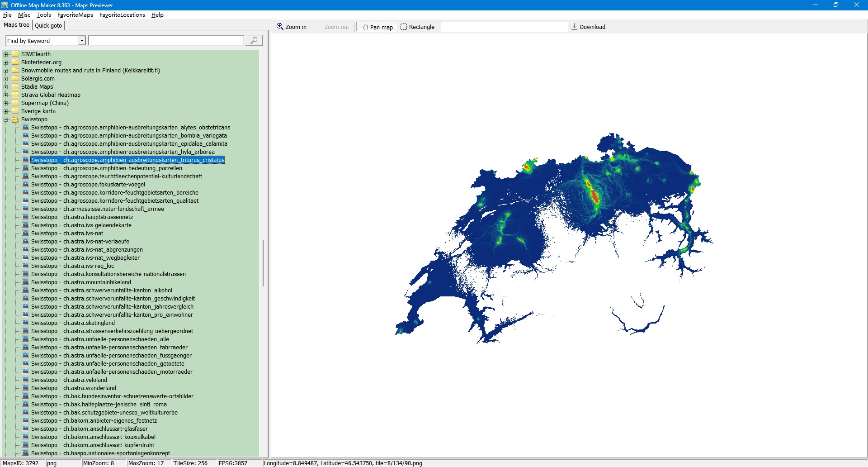Expand the Sverige karta tree node

pos(6,111)
